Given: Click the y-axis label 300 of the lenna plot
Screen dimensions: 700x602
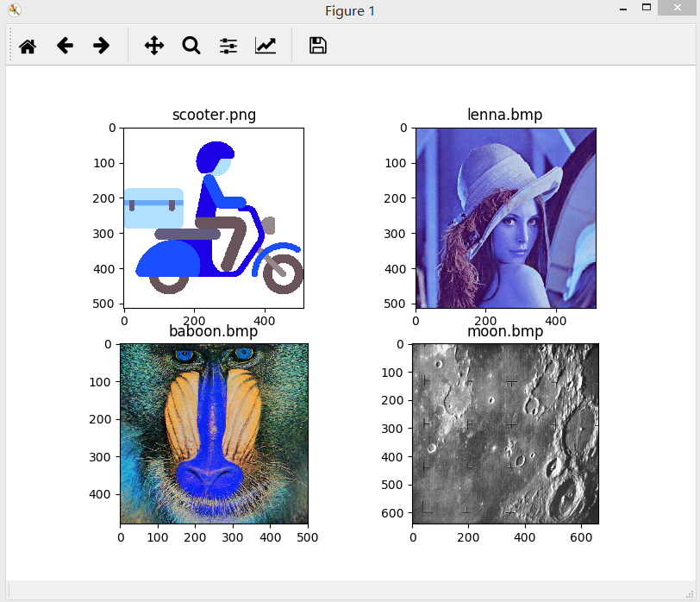Looking at the screenshot, I should [395, 234].
